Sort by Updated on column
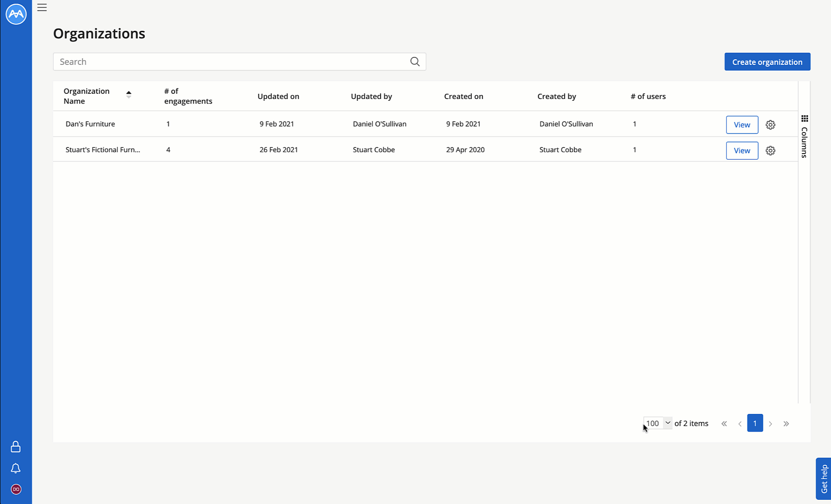The width and height of the screenshot is (831, 504). pos(278,96)
